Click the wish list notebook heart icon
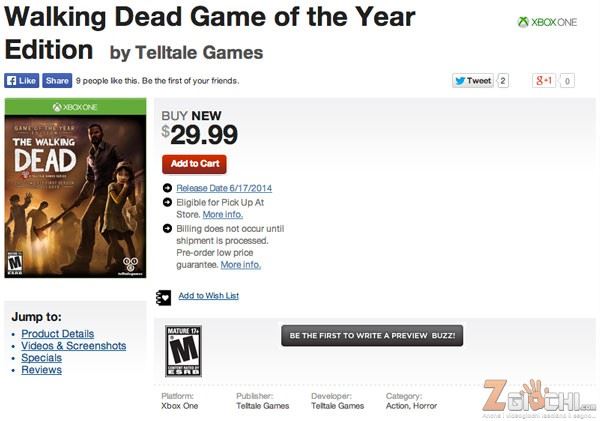This screenshot has height=421, width=600. click(163, 297)
